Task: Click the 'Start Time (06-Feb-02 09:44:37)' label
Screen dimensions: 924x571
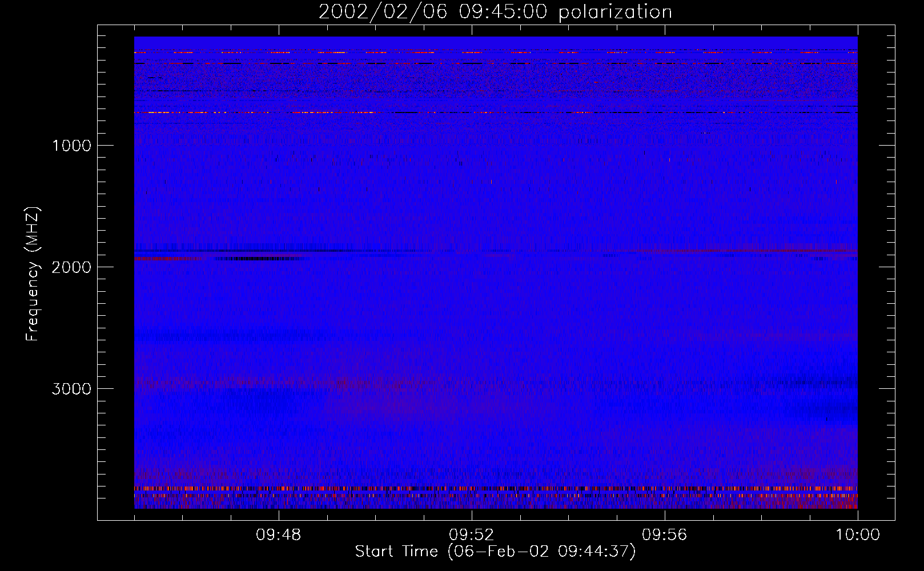Action: pyautogui.click(x=495, y=552)
